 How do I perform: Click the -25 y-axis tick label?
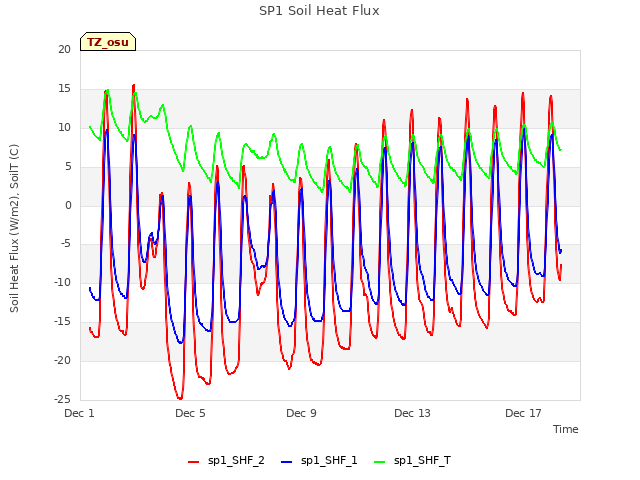point(63,399)
